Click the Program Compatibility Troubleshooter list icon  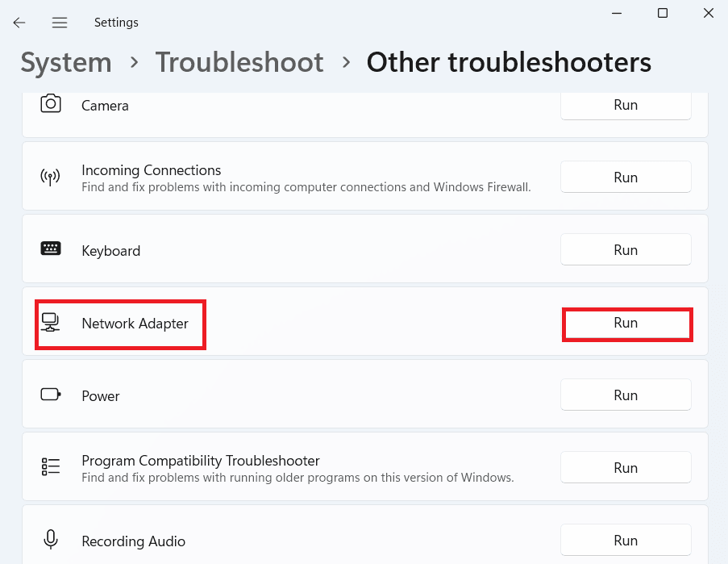point(51,466)
